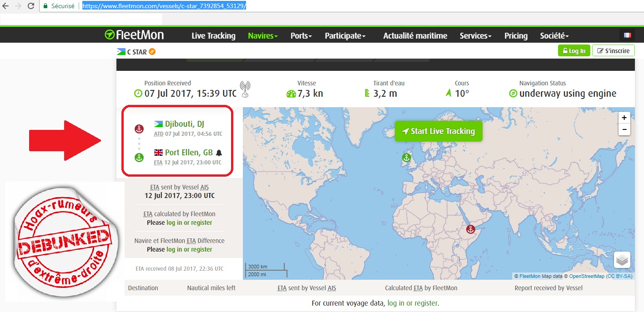Image resolution: width=644 pixels, height=312 pixels.
Task: Open the Djibouti, DJ port link
Action: (x=184, y=124)
